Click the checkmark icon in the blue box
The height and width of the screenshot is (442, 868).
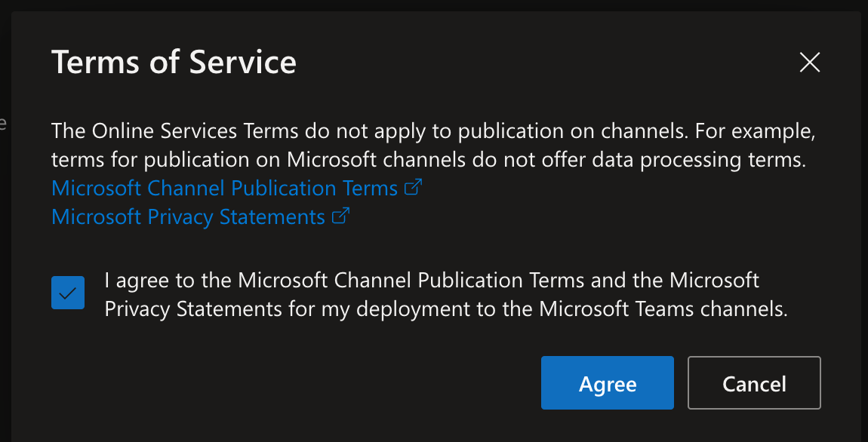68,293
